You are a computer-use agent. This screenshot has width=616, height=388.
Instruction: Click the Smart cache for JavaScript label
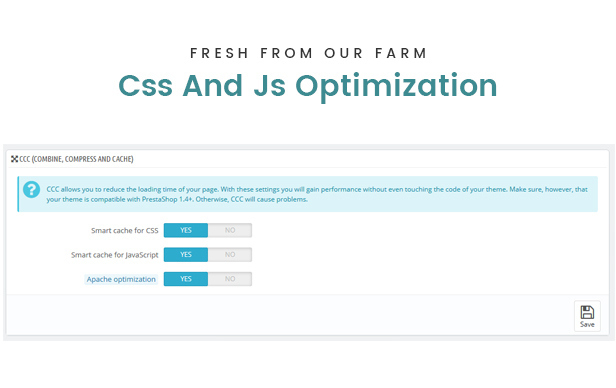[114, 255]
